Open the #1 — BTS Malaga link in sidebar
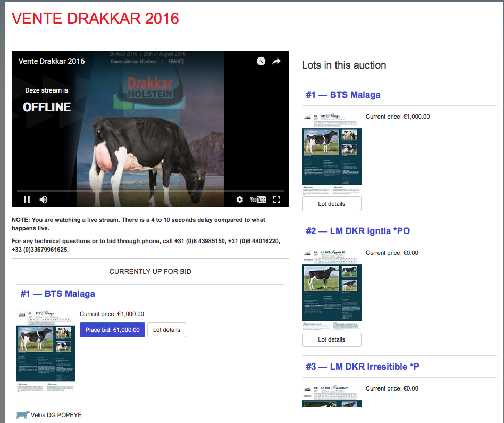504x423 pixels. 343,95
